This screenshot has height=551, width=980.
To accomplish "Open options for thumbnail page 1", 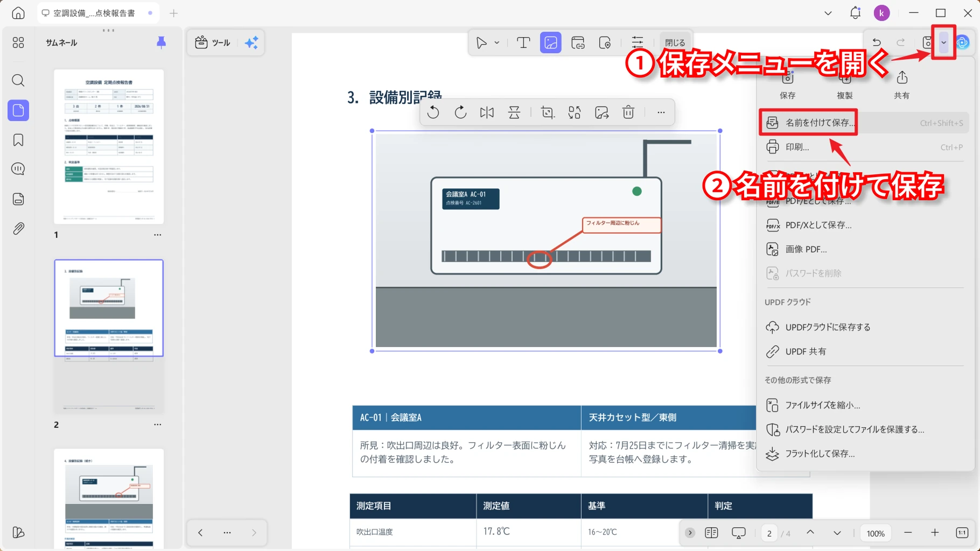I will click(157, 235).
